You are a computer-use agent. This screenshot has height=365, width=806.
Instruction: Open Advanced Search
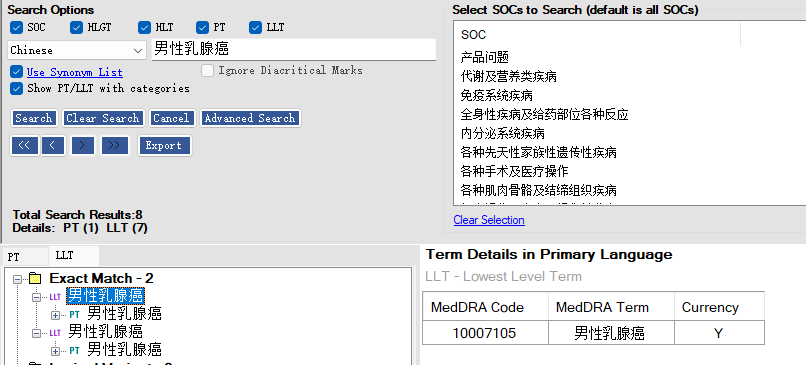click(x=250, y=118)
